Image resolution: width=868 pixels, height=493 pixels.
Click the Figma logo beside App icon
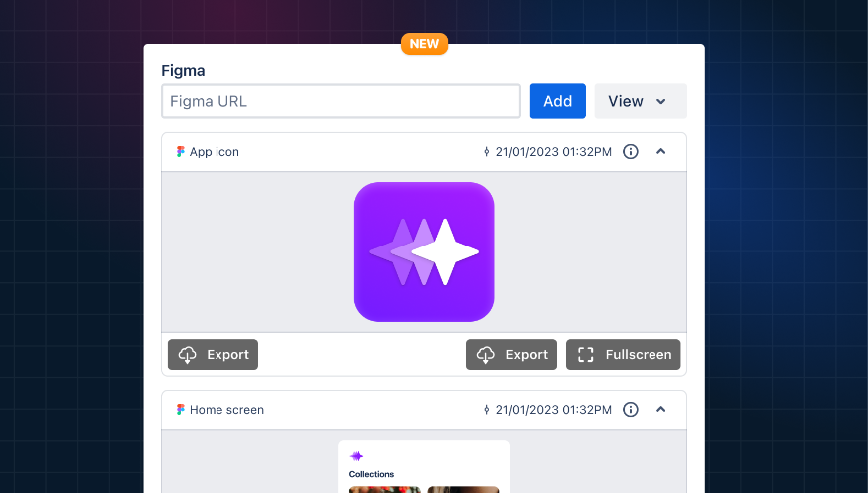coord(180,152)
